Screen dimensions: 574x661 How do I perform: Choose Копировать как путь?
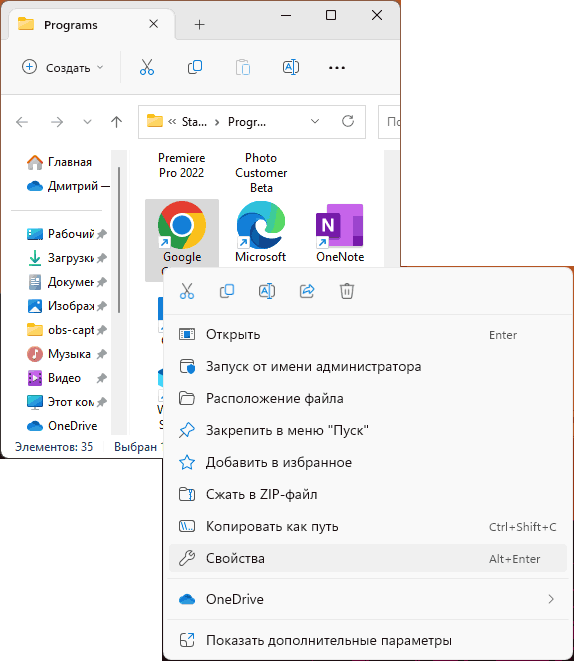pyautogui.click(x=367, y=527)
